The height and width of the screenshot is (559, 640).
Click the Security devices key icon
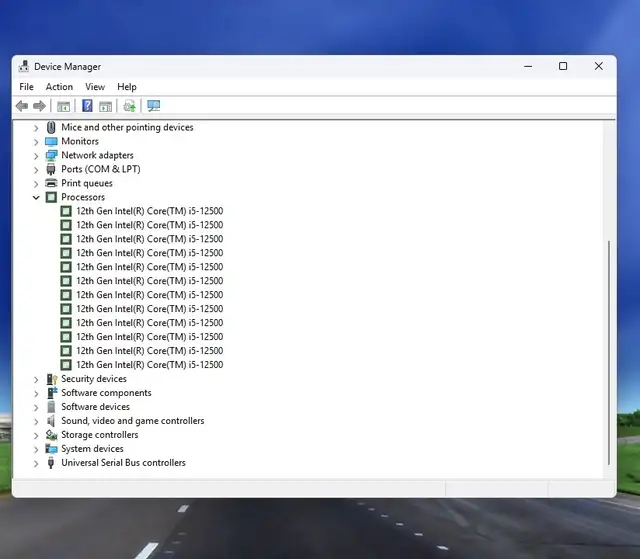pyautogui.click(x=51, y=379)
